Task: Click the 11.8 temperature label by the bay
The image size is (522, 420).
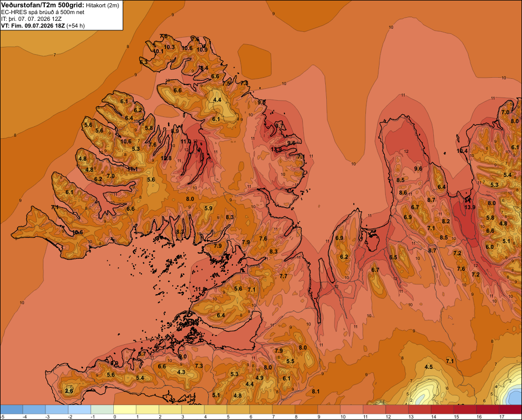Action: (201, 289)
